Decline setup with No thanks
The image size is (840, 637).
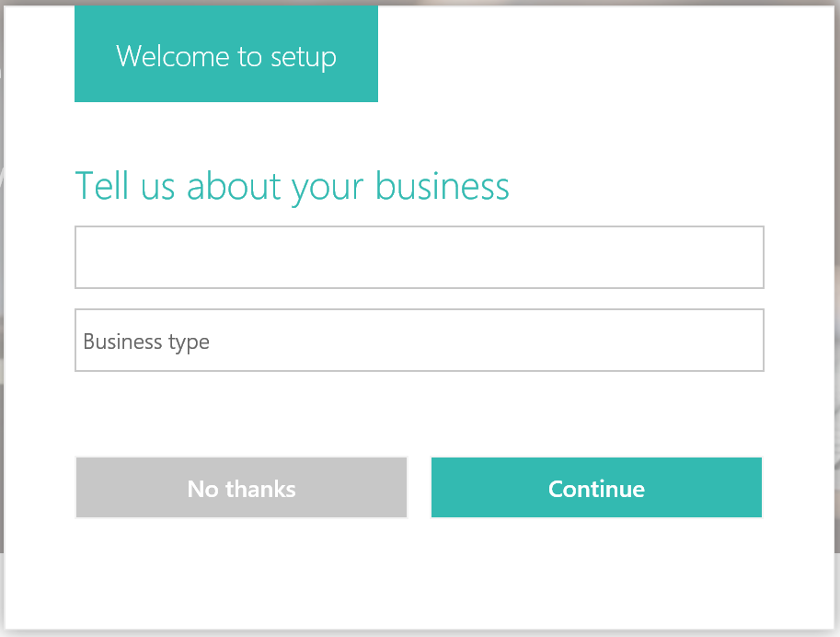pos(241,488)
